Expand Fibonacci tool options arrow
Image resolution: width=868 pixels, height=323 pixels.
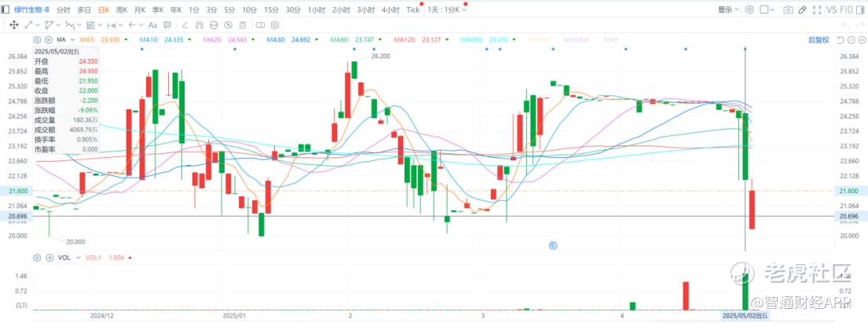click(x=100, y=25)
